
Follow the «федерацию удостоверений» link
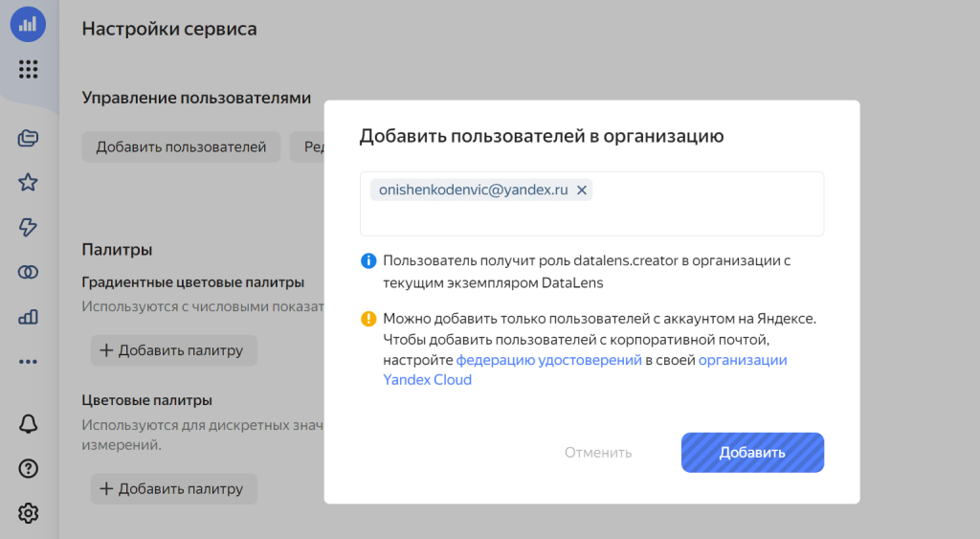click(x=548, y=360)
